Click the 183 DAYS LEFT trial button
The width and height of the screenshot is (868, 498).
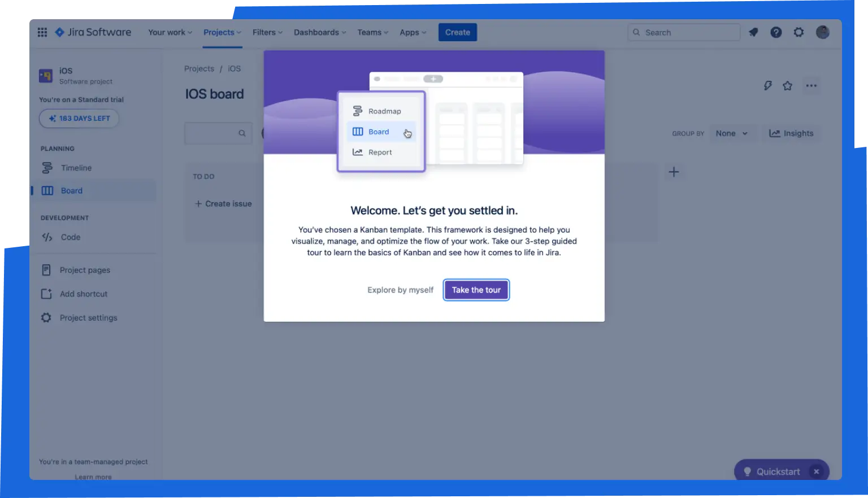(79, 119)
